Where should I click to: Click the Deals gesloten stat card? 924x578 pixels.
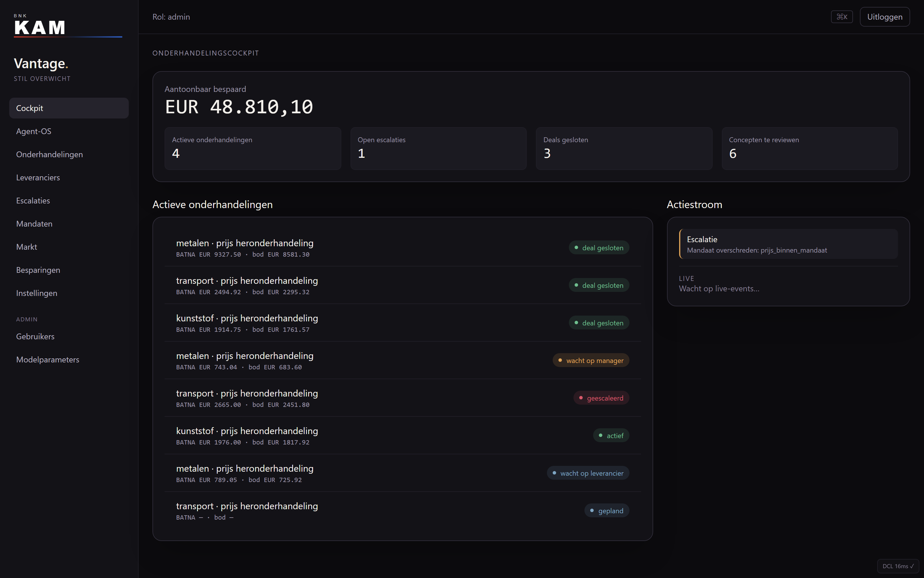(x=624, y=148)
